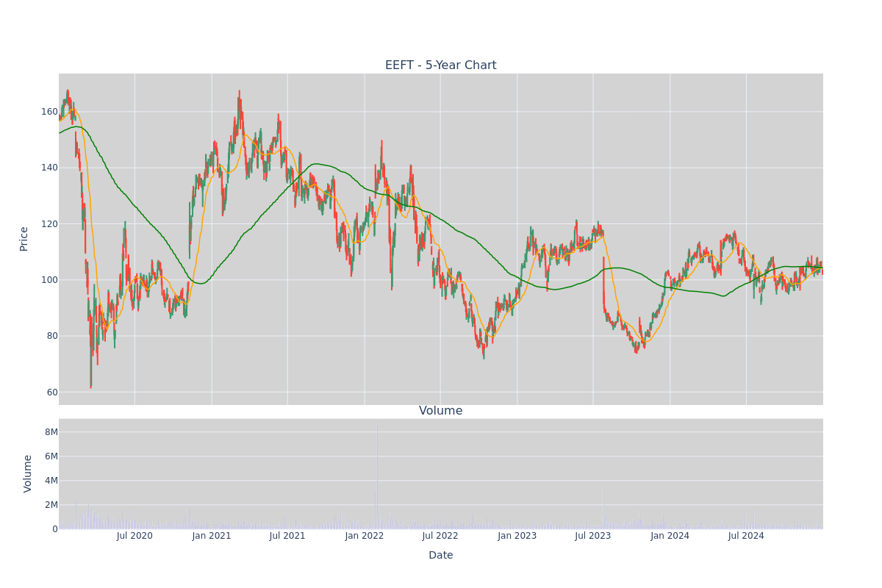Click the 0 volume tick label
The image size is (882, 588).
pos(54,529)
